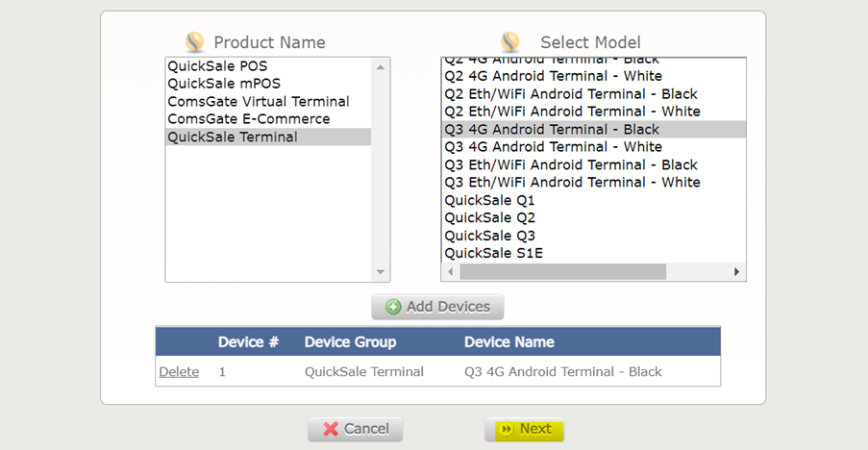Click the Select Model lightbulb icon
This screenshot has height=450, width=868.
tap(510, 42)
